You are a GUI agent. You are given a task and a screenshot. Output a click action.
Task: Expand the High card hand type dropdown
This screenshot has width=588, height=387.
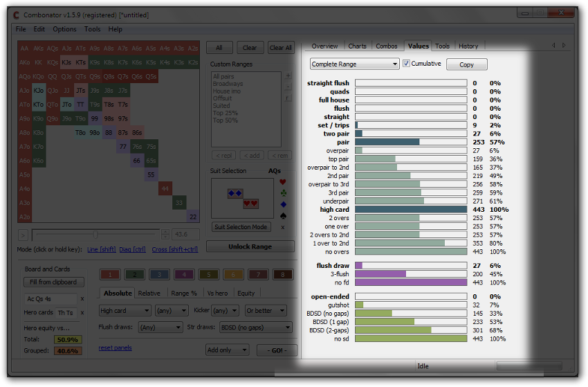click(x=124, y=311)
